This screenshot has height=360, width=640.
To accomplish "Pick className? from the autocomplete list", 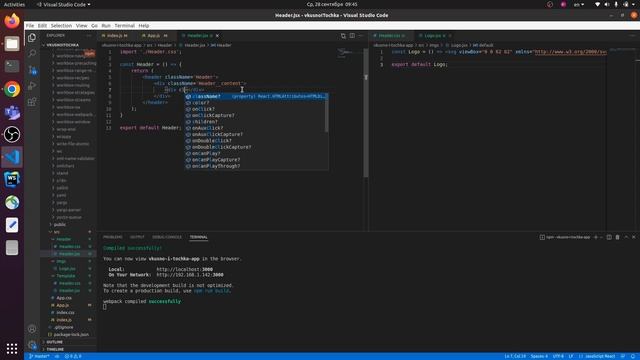I will click(x=256, y=97).
